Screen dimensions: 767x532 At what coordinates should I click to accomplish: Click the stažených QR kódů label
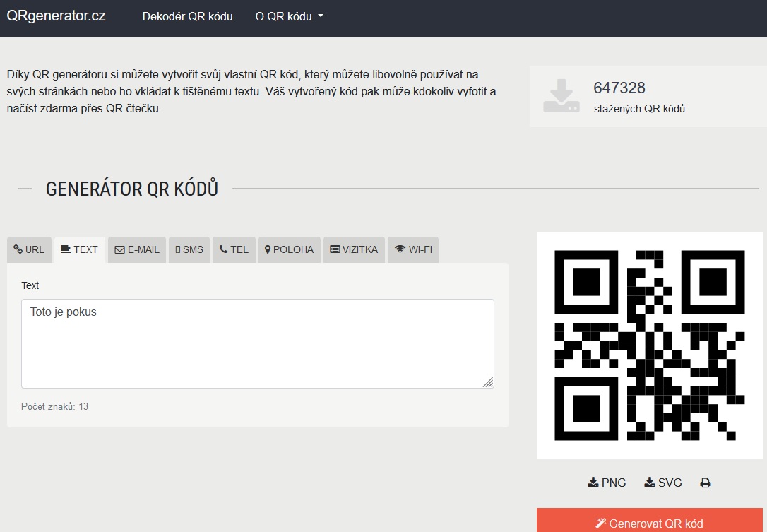pos(639,109)
